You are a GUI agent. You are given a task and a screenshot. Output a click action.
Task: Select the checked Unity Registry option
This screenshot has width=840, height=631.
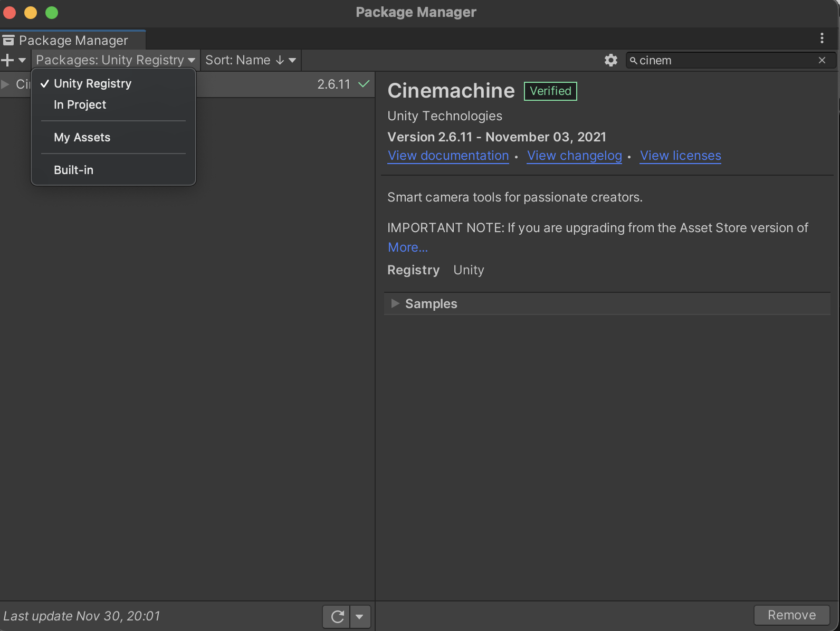[x=92, y=83]
